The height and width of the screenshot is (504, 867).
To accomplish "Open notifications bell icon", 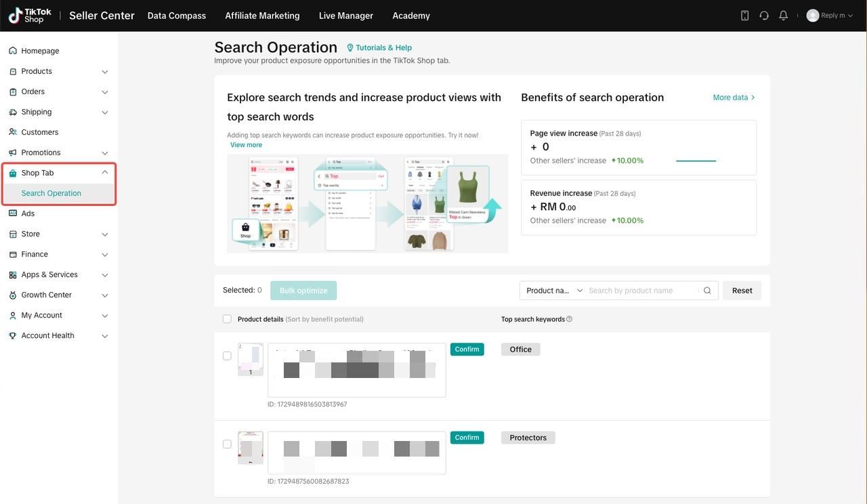I will (784, 16).
